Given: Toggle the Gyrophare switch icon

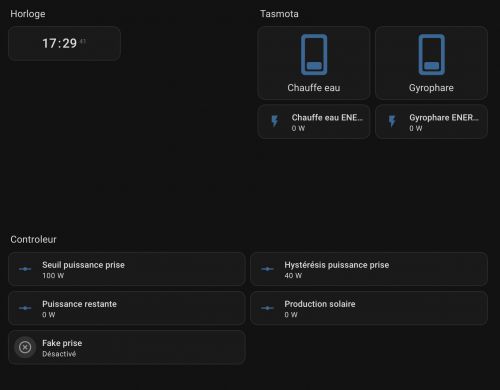Looking at the screenshot, I should click(432, 55).
